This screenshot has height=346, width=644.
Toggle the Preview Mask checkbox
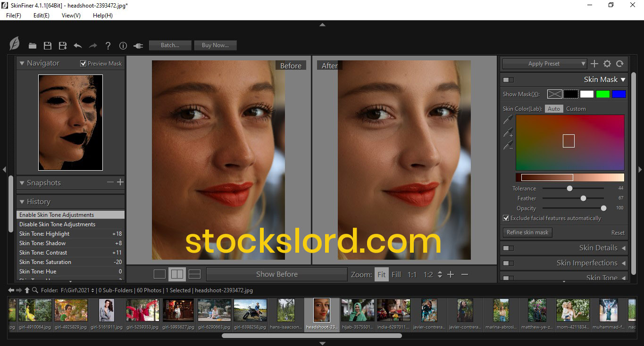point(84,64)
